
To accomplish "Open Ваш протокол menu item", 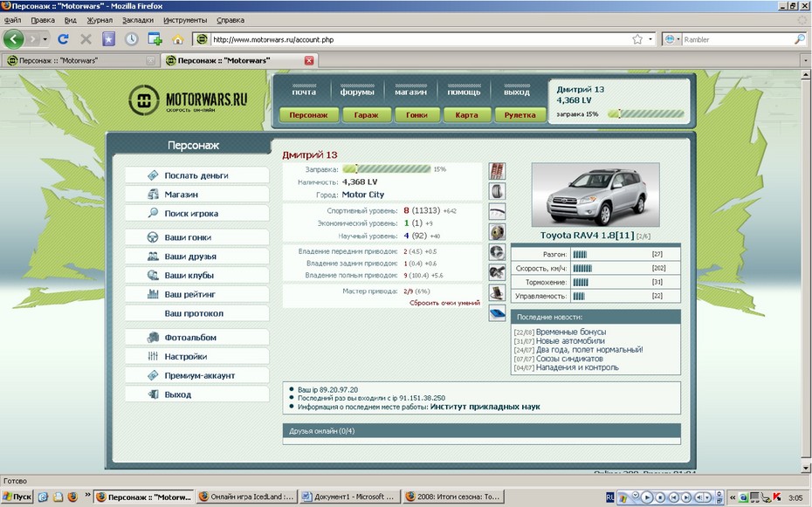I will coord(196,313).
